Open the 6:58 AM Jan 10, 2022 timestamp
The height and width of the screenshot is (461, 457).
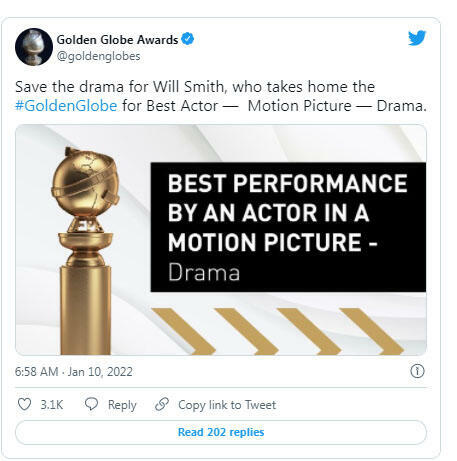click(x=74, y=371)
